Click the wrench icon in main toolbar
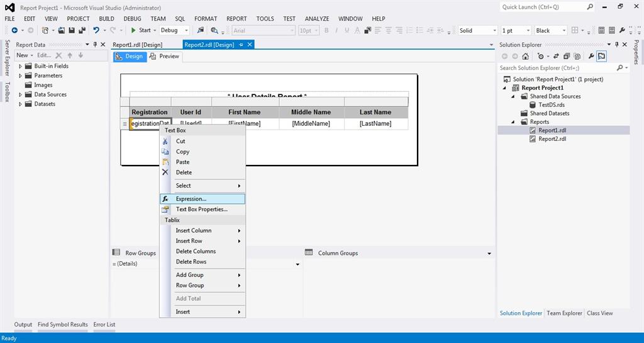 coord(622,30)
